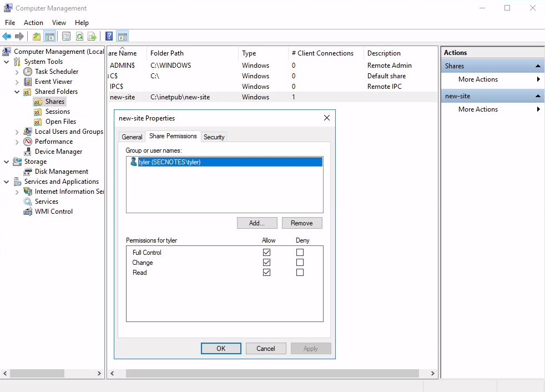
Task: Uncheck Allow Read permission
Action: click(266, 273)
